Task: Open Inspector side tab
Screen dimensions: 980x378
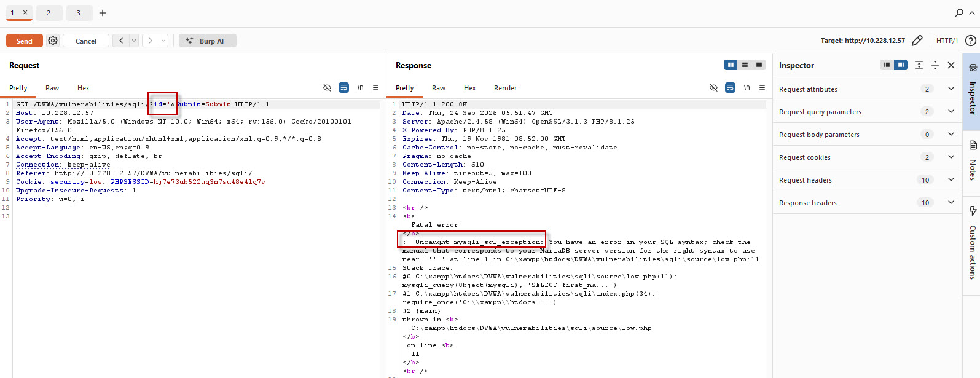Action: click(972, 91)
